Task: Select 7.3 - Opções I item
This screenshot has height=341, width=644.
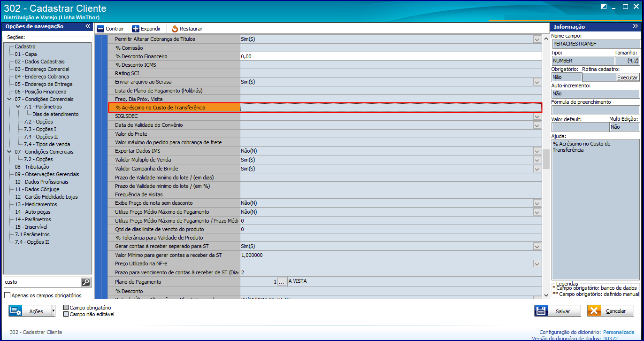Action: pyautogui.click(x=40, y=129)
